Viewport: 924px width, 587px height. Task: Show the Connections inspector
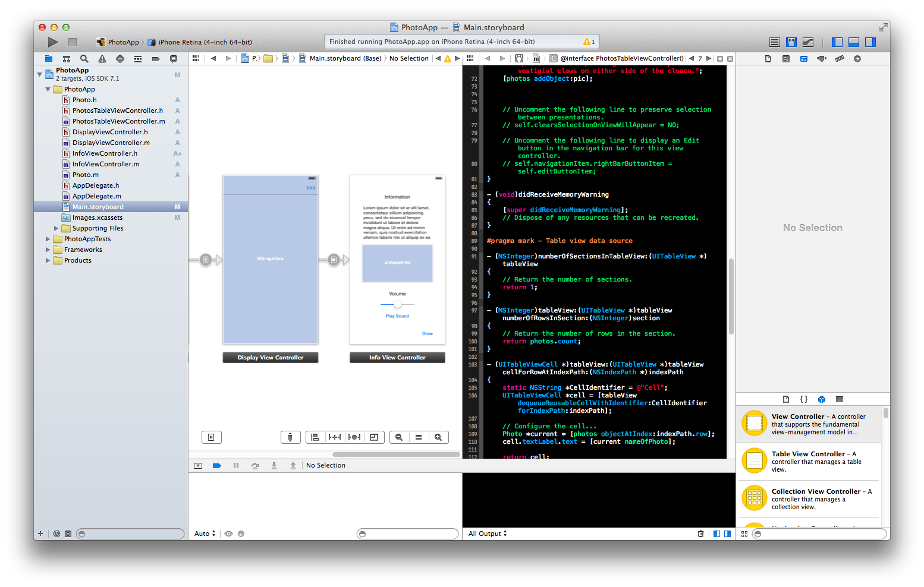(857, 59)
